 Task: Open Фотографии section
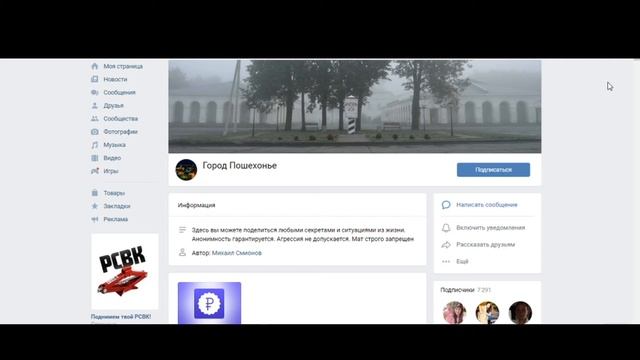click(x=120, y=131)
